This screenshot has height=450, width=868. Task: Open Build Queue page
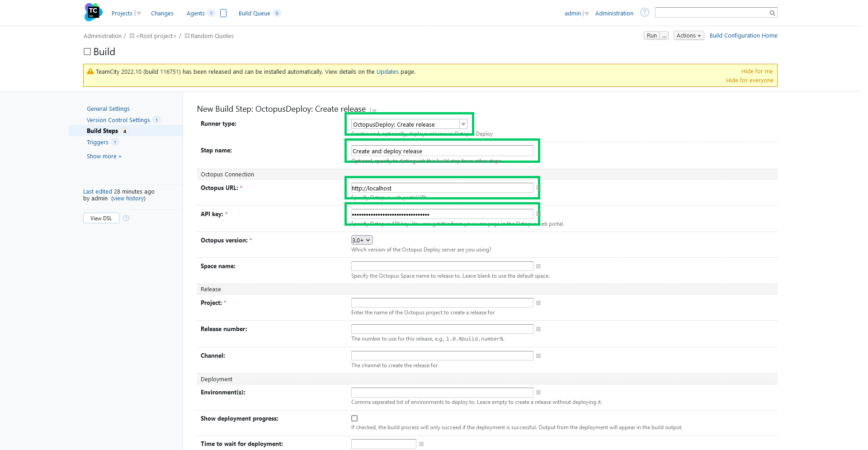[x=254, y=14]
